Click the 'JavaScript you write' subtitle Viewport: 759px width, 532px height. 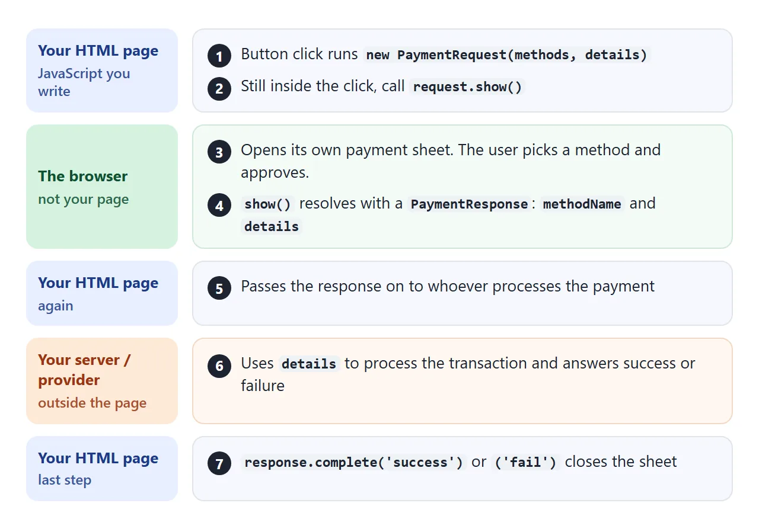84,82
